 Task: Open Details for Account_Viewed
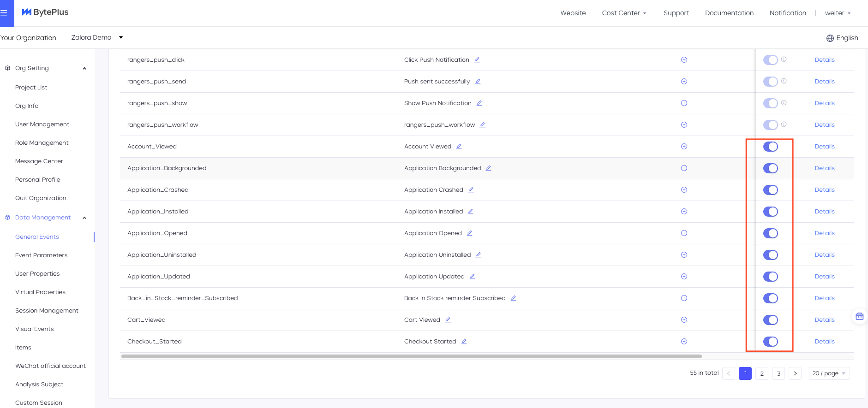(x=825, y=147)
